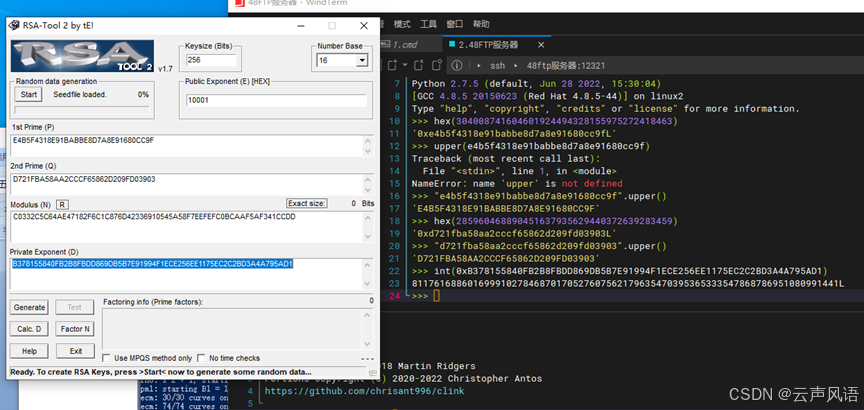Image resolution: width=864 pixels, height=410 pixels.
Task: Click the Calc. D button
Action: (29, 329)
